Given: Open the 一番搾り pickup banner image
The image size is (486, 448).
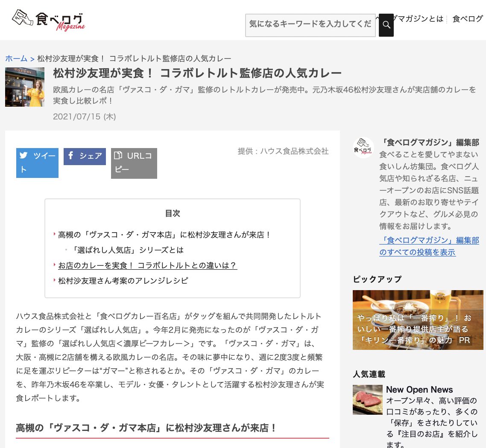Looking at the screenshot, I should click(418, 320).
